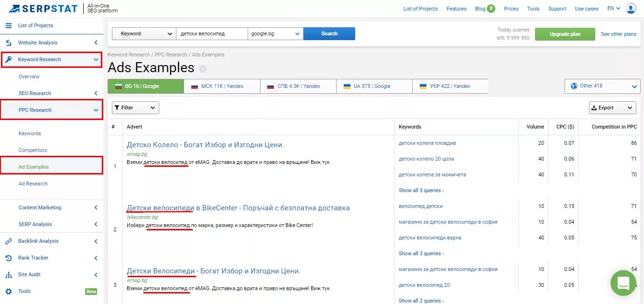Click the hamburger List of Projects icon
The width and height of the screenshot is (644, 304).
[9, 25]
